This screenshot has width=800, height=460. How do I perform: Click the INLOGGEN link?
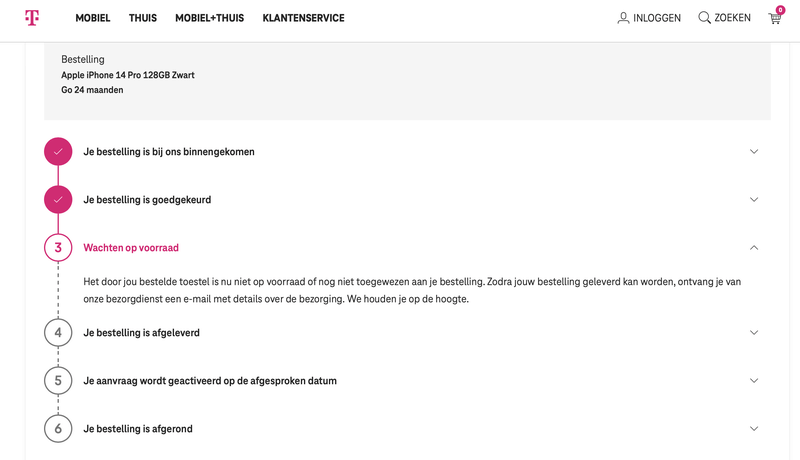(656, 18)
